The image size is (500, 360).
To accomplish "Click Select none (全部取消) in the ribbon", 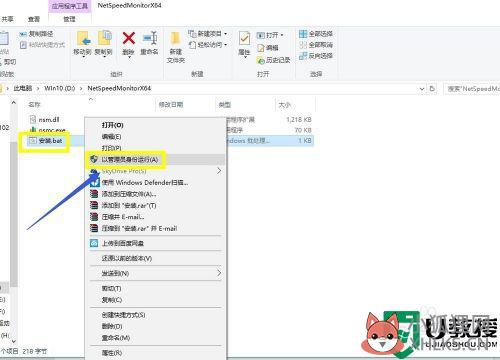I will click(316, 45).
